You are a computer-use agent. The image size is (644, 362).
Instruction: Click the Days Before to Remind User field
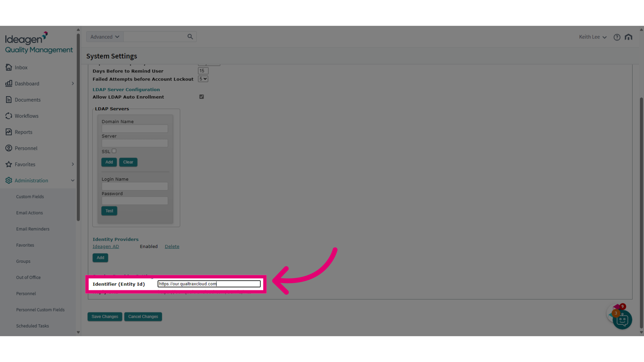click(203, 71)
